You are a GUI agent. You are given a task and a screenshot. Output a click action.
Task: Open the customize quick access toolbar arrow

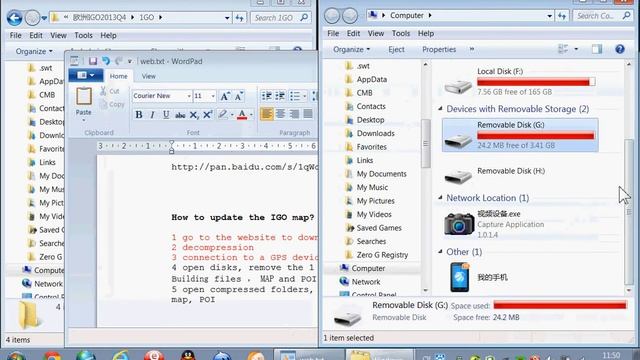pyautogui.click(x=130, y=62)
